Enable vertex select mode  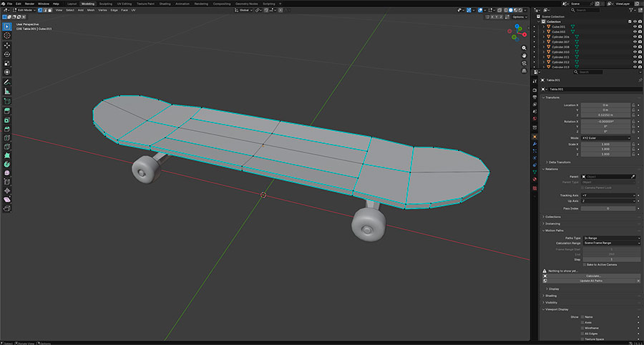click(x=40, y=10)
